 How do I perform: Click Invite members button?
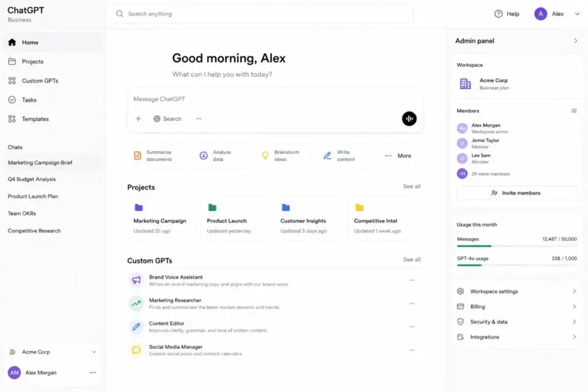pyautogui.click(x=516, y=193)
